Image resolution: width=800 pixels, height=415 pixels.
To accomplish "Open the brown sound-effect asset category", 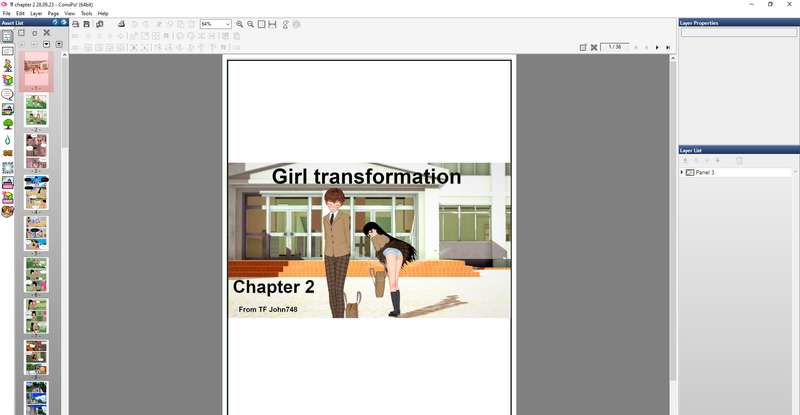I will click(x=7, y=153).
